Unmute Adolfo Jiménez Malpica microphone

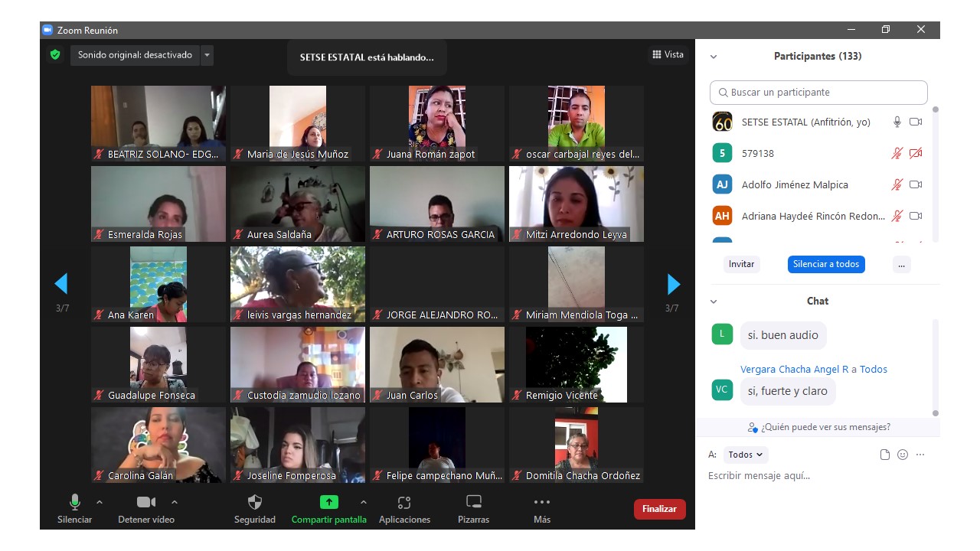coord(897,184)
